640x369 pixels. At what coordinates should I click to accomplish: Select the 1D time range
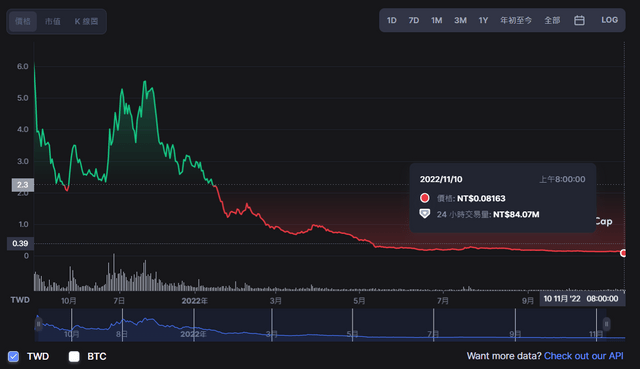pos(392,20)
